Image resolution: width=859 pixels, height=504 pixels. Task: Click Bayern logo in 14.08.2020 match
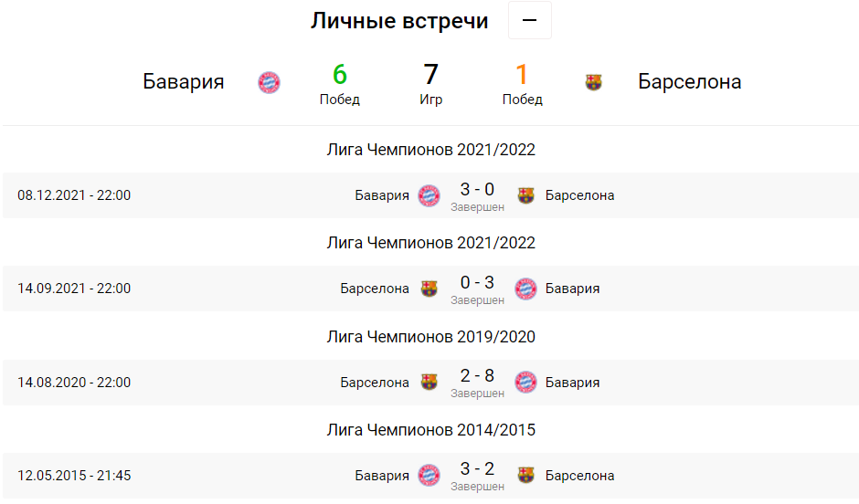[x=526, y=383]
